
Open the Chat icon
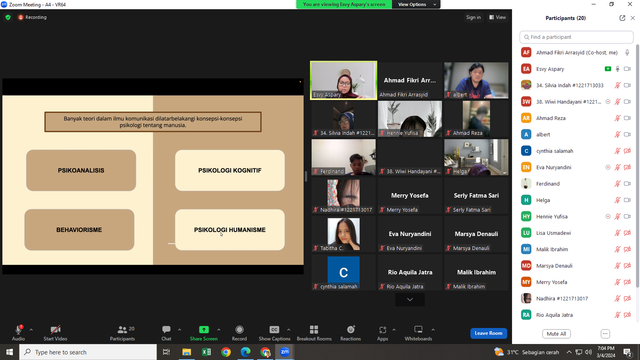pos(166,329)
